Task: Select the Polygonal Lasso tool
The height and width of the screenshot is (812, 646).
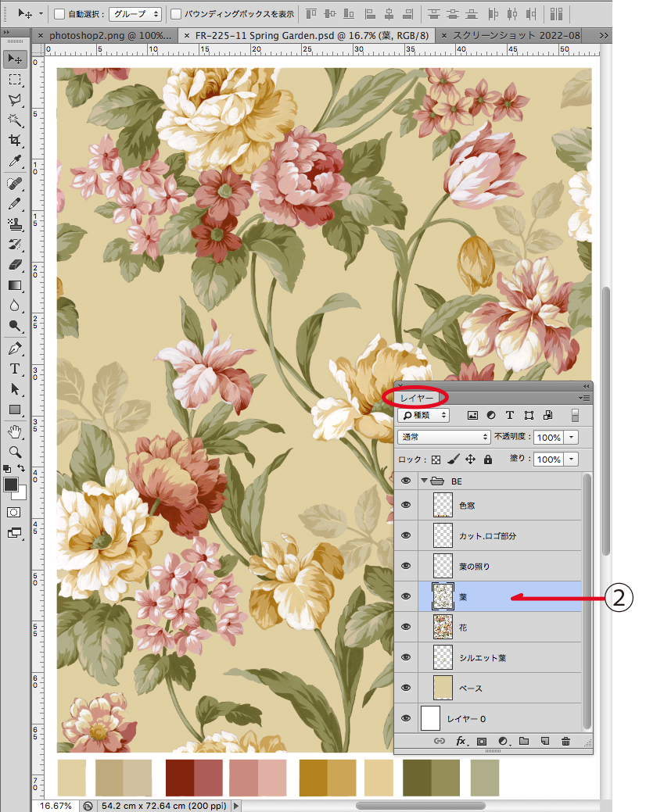Action: pos(15,99)
